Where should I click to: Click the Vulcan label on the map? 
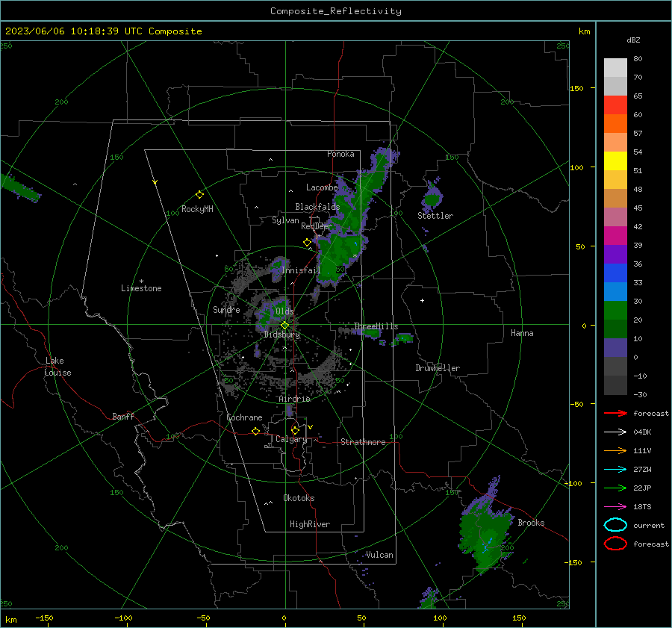pos(379,555)
